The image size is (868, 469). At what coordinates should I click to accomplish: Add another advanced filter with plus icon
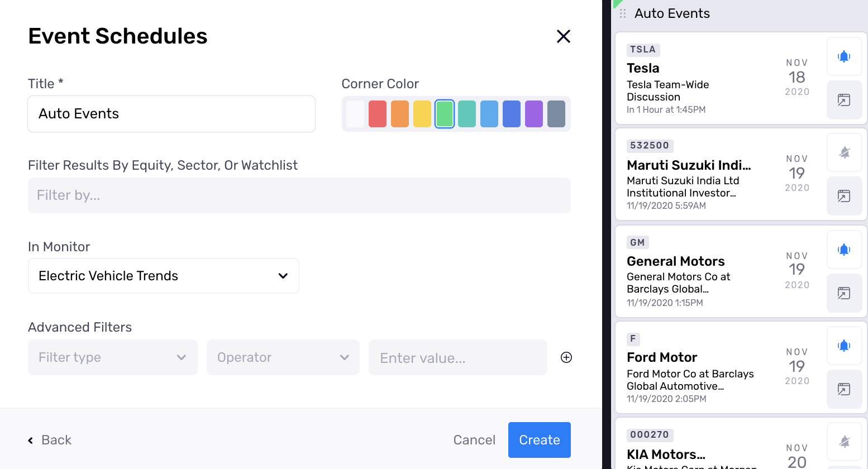pyautogui.click(x=566, y=357)
